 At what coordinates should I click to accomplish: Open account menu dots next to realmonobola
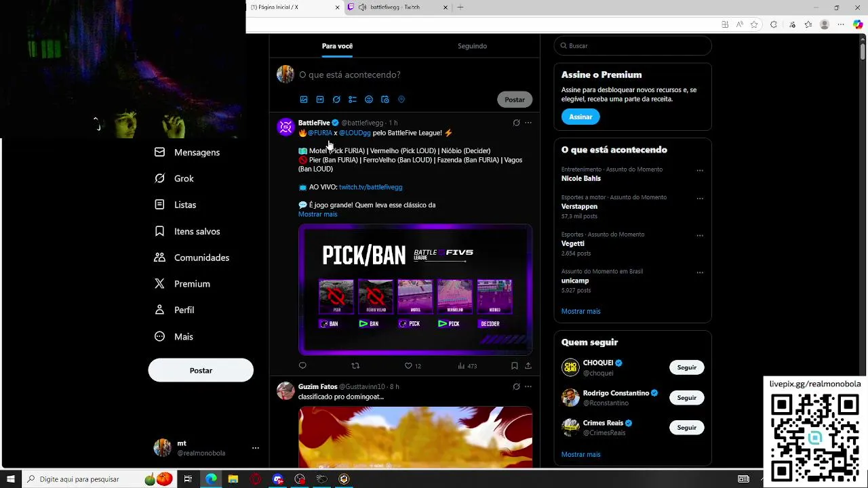click(256, 448)
